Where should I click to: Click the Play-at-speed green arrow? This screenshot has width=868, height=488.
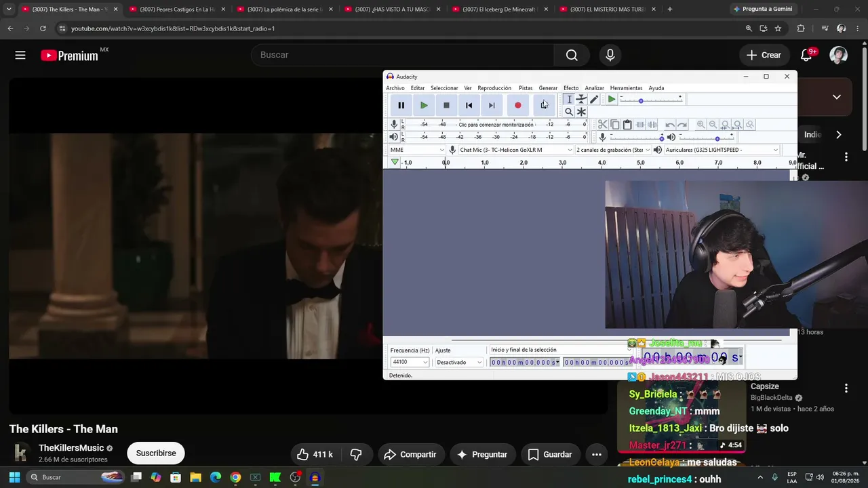[x=612, y=100]
